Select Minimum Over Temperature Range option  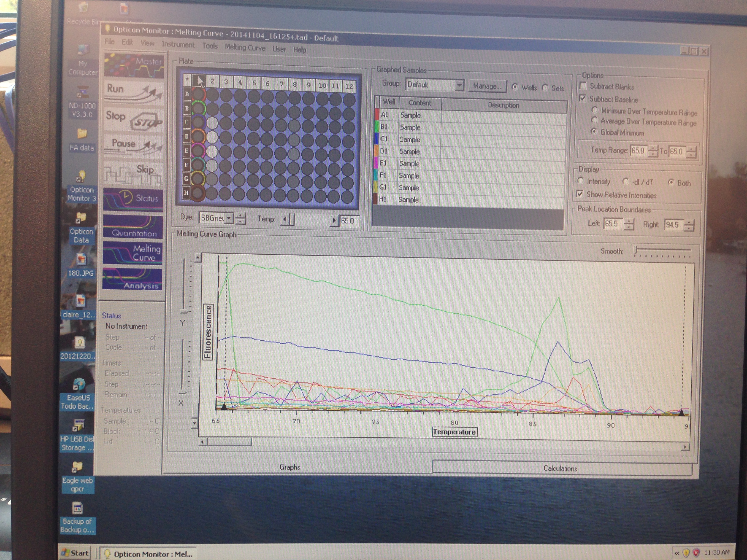click(x=595, y=110)
